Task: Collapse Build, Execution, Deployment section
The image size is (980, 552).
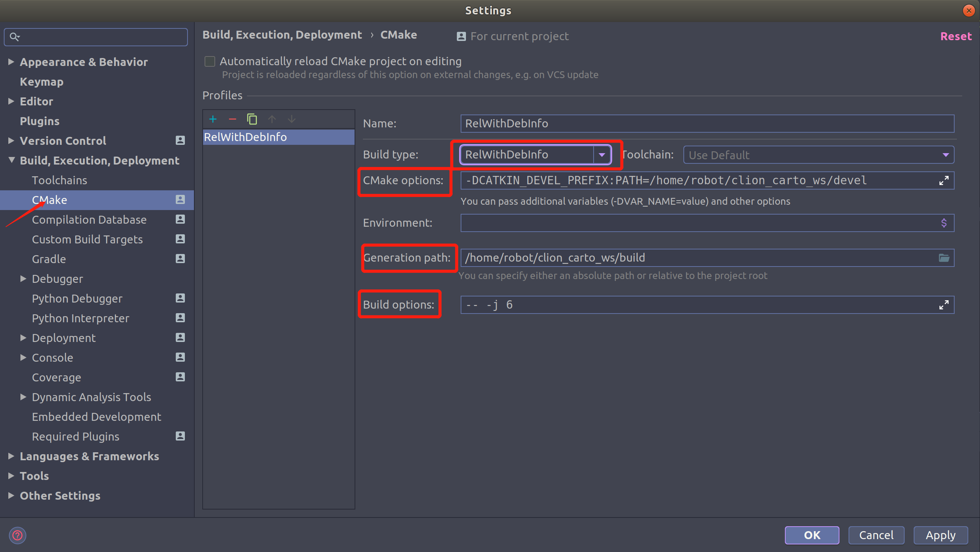Action: 11,160
